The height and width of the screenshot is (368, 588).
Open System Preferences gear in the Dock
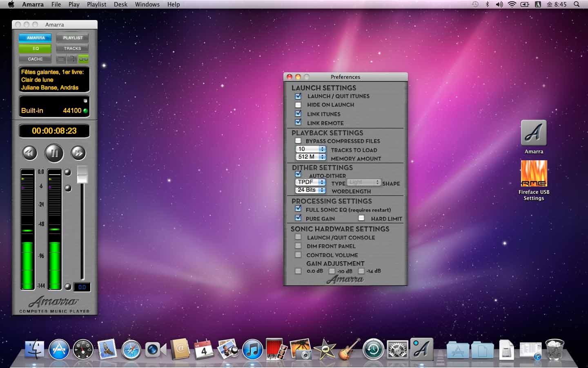(397, 350)
